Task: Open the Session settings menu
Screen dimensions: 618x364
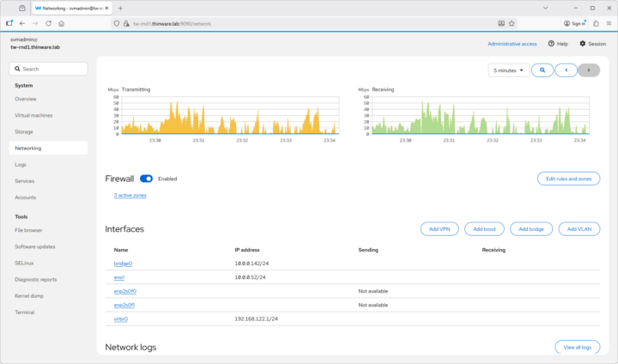Action: pos(593,43)
